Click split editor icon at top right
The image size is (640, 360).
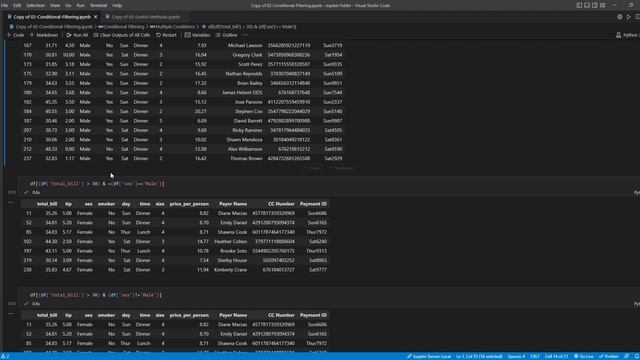(x=637, y=17)
